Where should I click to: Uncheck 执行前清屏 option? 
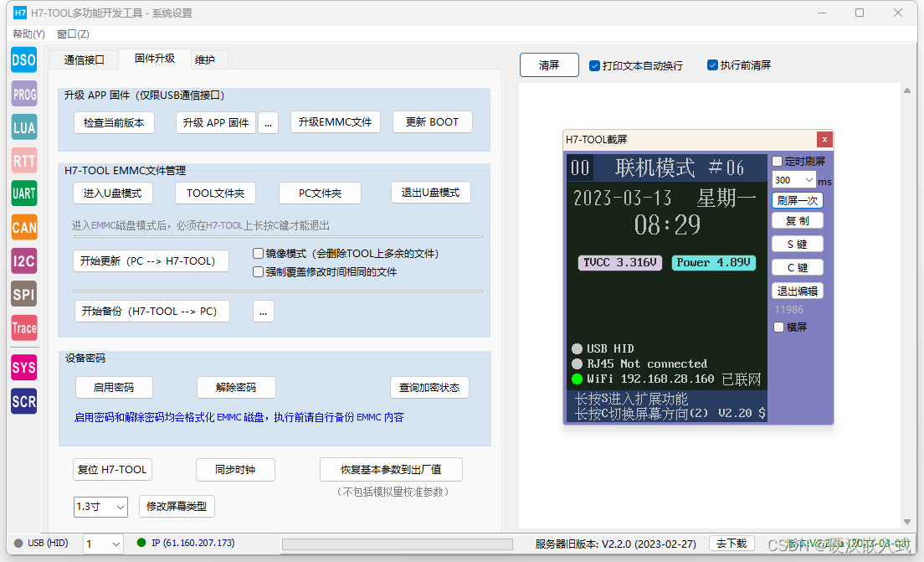point(713,65)
